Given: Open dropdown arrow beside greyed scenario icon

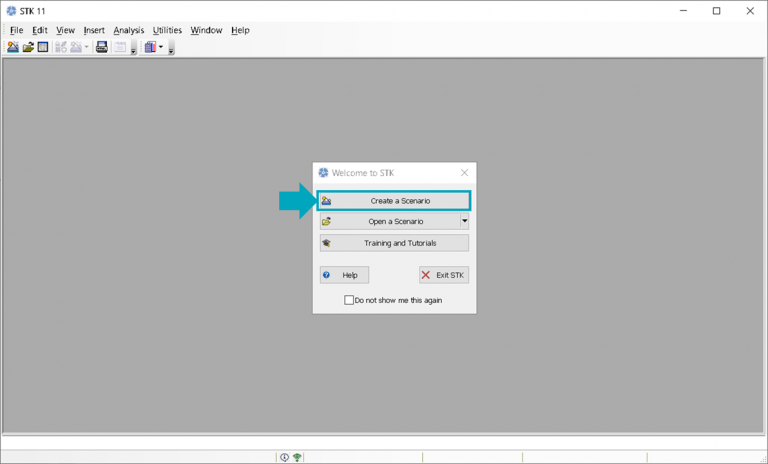Looking at the screenshot, I should click(86, 47).
